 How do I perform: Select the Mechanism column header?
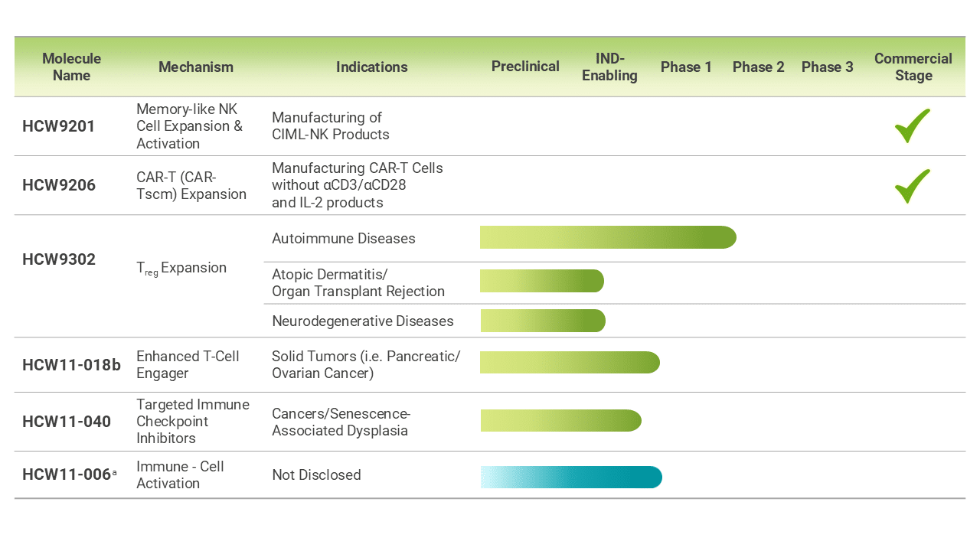pyautogui.click(x=196, y=67)
